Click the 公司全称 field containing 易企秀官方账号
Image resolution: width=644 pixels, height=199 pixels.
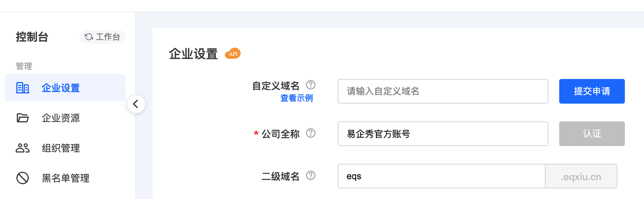[443, 134]
